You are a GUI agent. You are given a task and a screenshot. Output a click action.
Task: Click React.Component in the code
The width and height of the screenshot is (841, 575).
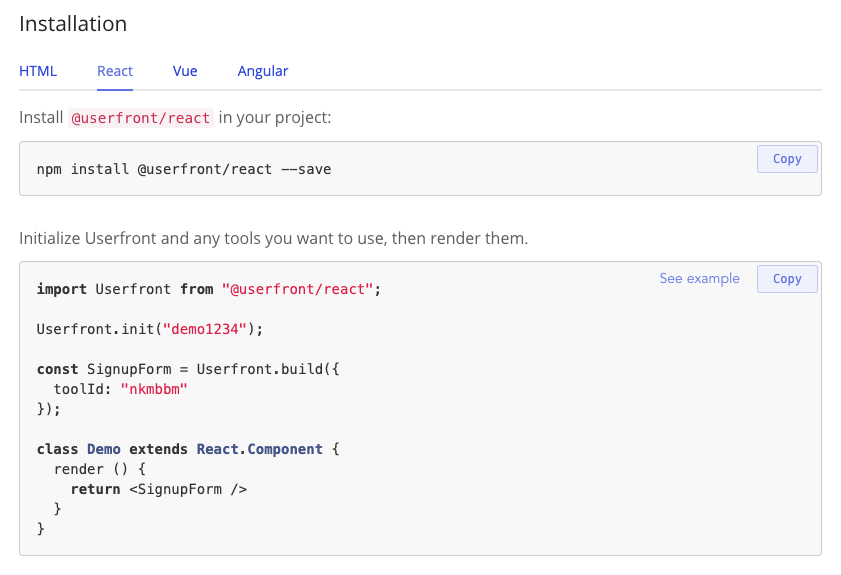point(259,449)
